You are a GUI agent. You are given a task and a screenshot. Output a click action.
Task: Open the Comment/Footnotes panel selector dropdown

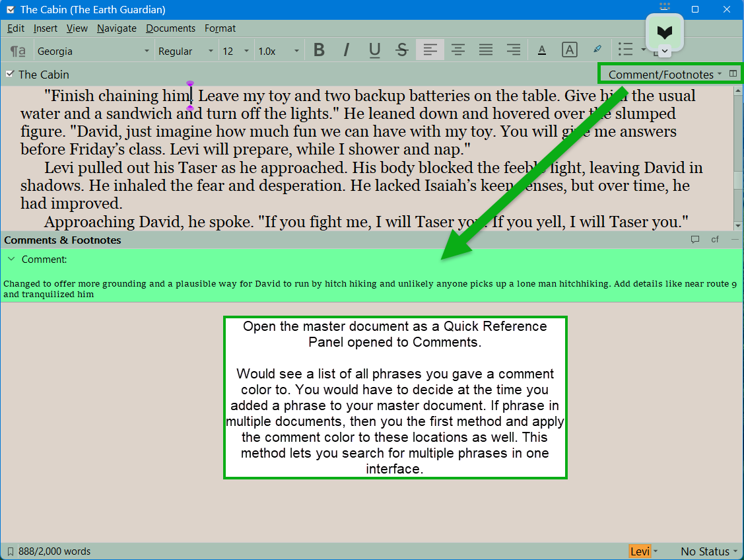tap(664, 75)
